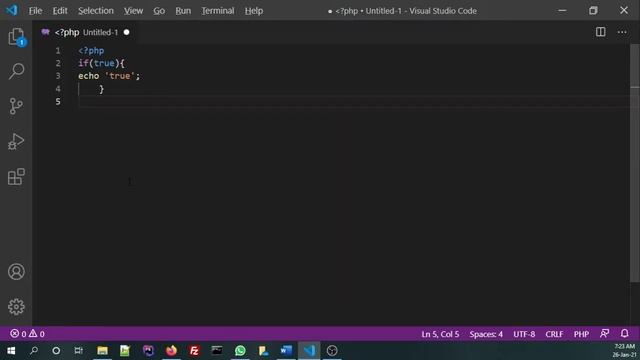Open the File menu

coord(35,11)
